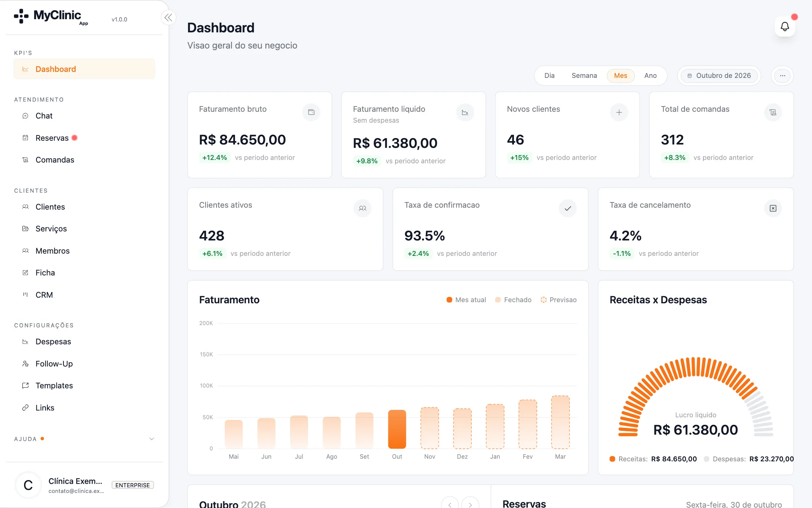Toggle Fechado legend in Faturamento chart
The height and width of the screenshot is (508, 812).
[x=513, y=300]
